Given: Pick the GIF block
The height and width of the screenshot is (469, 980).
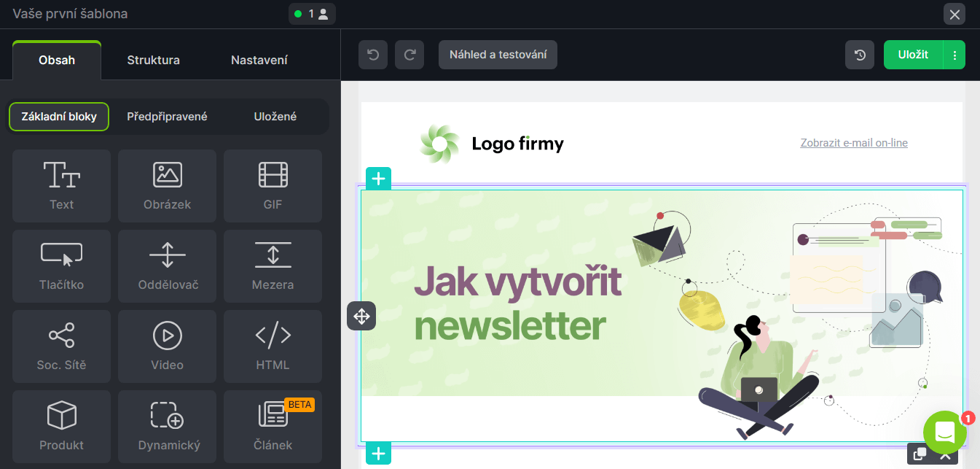Looking at the screenshot, I should [273, 186].
